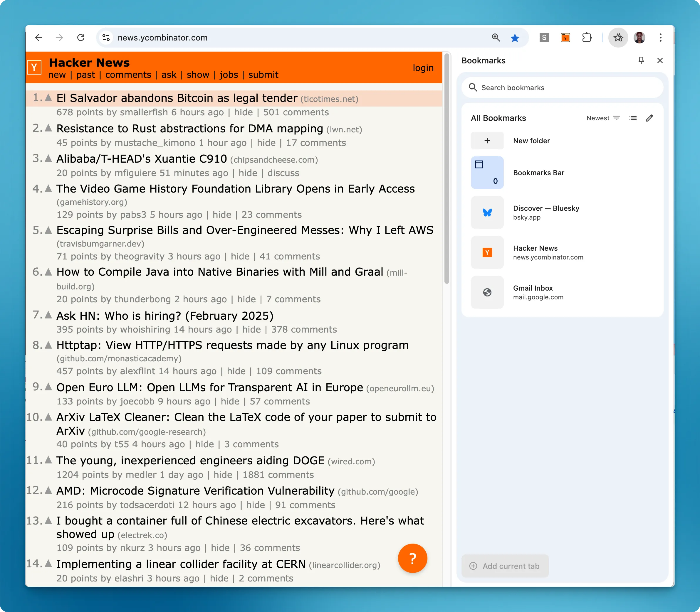
Task: Open the Chrome three-dot menu
Action: [x=660, y=38]
